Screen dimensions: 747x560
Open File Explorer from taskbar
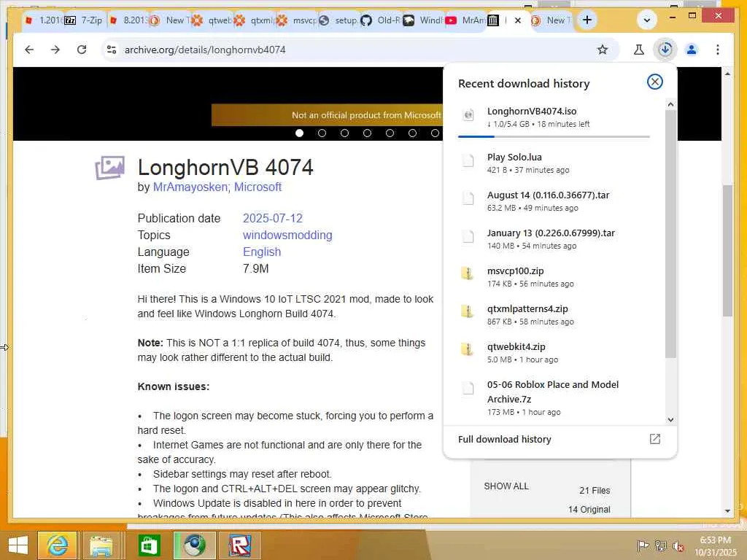point(101,545)
